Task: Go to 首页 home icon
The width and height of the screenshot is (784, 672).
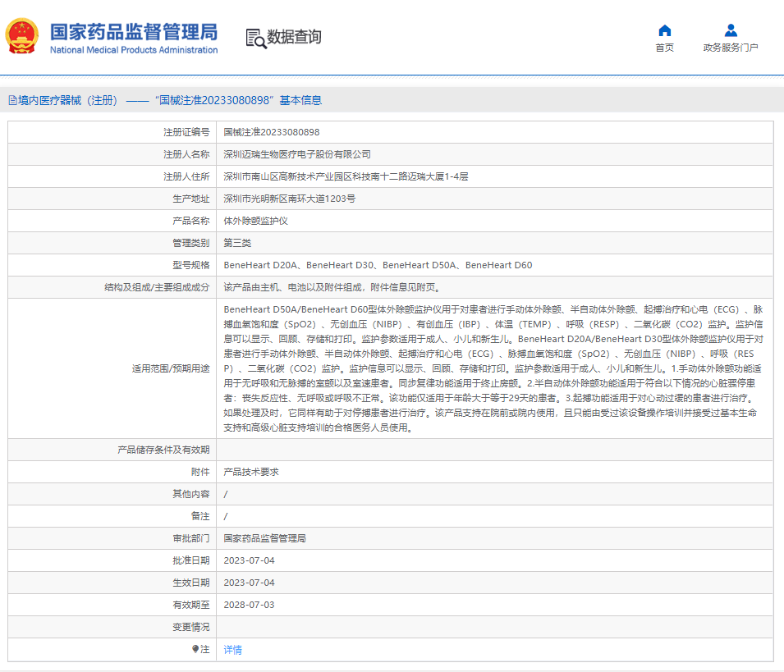Action: 664,30
